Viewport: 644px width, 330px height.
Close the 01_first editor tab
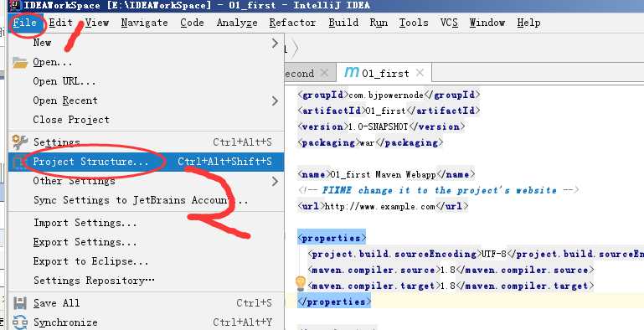[x=420, y=73]
